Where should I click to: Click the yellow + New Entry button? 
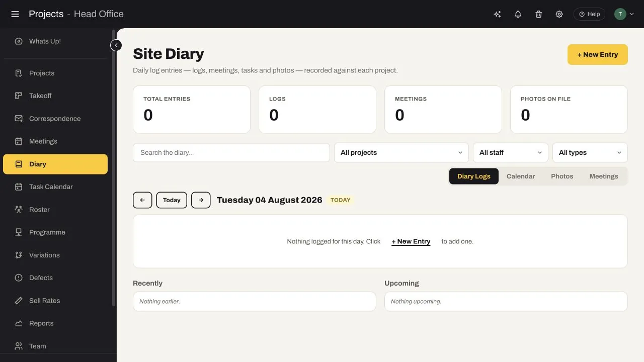coord(598,54)
